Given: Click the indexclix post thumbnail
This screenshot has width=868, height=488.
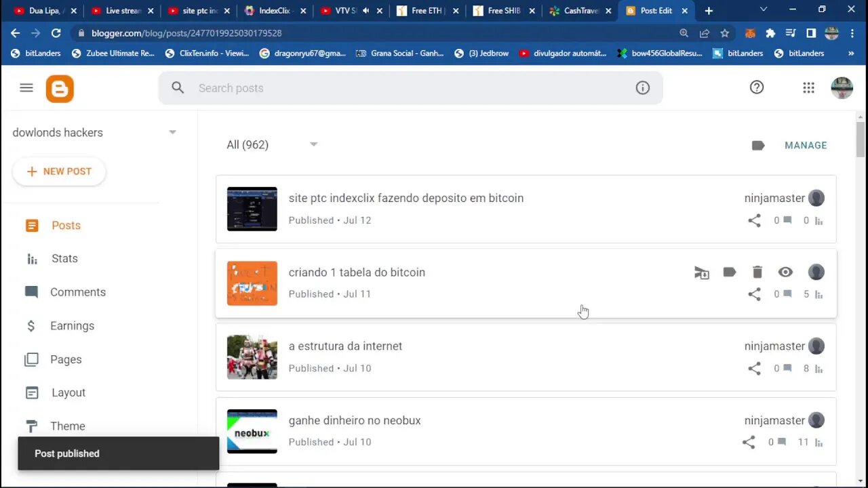Looking at the screenshot, I should click(252, 209).
